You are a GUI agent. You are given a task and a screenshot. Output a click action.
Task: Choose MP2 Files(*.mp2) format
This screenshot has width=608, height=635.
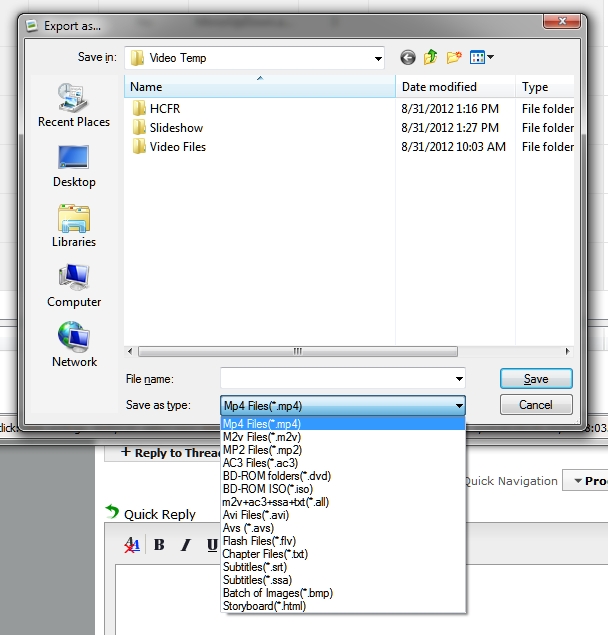[343, 450]
